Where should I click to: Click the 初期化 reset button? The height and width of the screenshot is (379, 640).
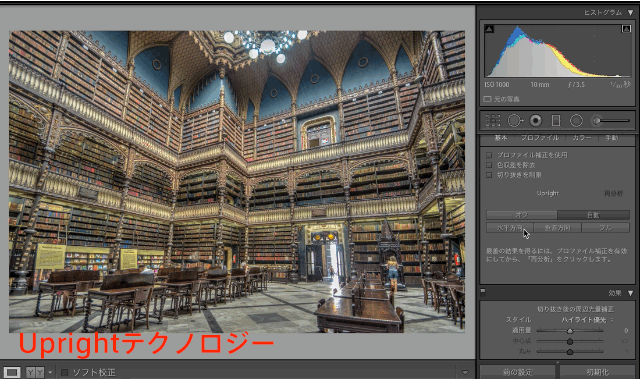598,372
